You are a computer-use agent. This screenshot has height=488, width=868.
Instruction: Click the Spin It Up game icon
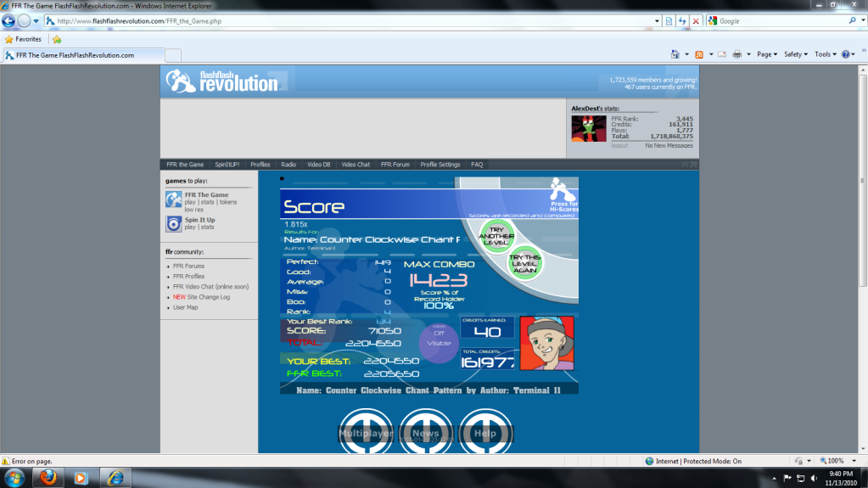173,224
